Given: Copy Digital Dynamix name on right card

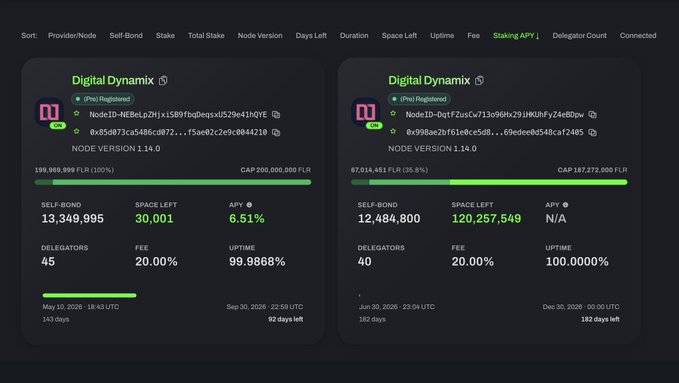Looking at the screenshot, I should (479, 81).
